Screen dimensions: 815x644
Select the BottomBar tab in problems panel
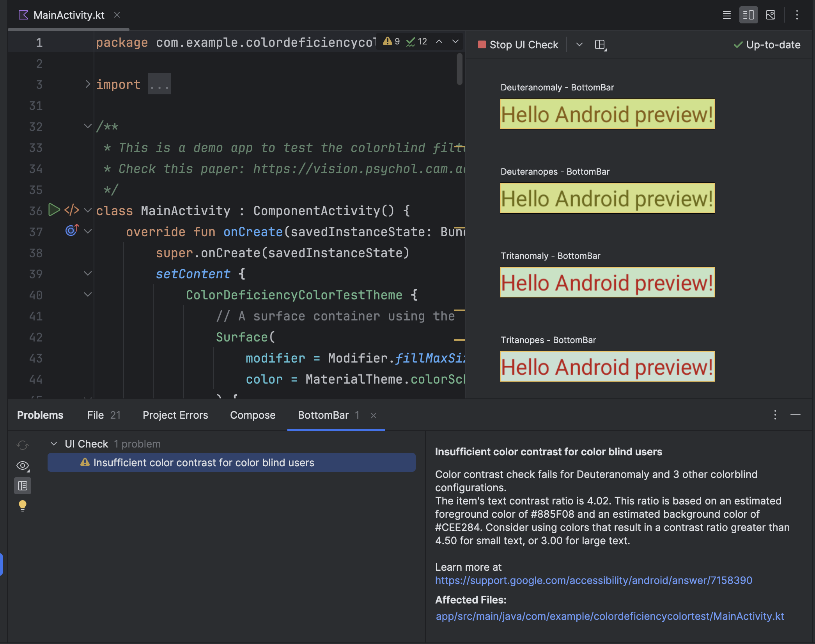323,414
